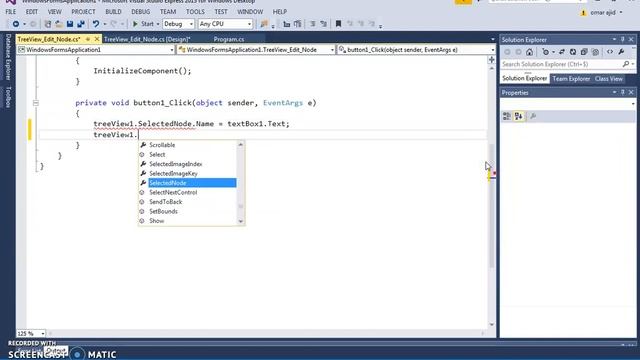Open the WindowsFormsApplication1 project dropdown

coord(96,50)
